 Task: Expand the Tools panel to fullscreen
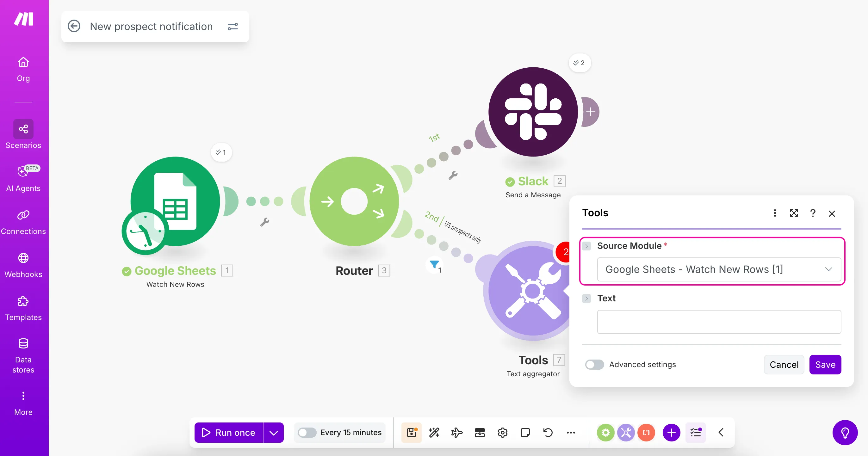(794, 213)
